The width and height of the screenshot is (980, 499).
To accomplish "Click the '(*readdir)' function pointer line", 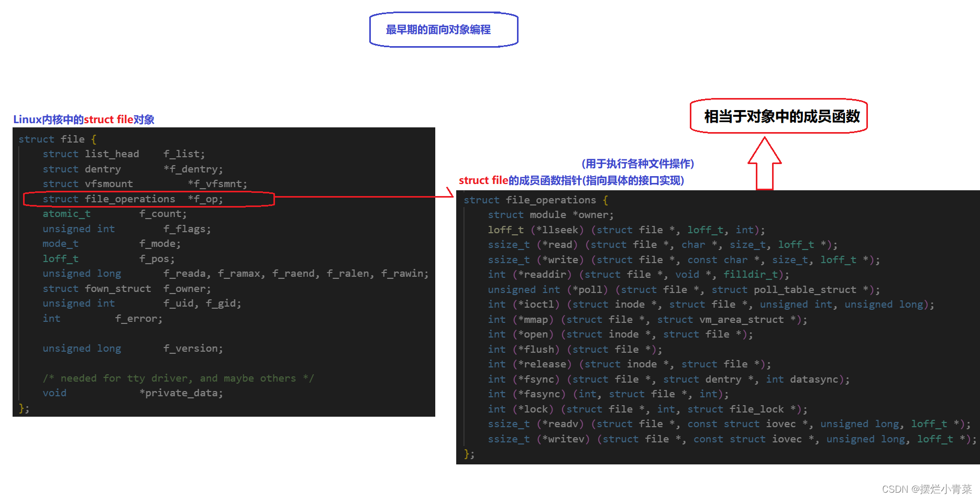I will [638, 275].
